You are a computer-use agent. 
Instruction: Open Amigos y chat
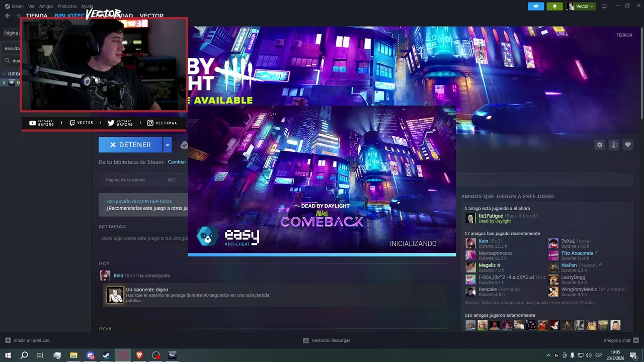(621, 340)
